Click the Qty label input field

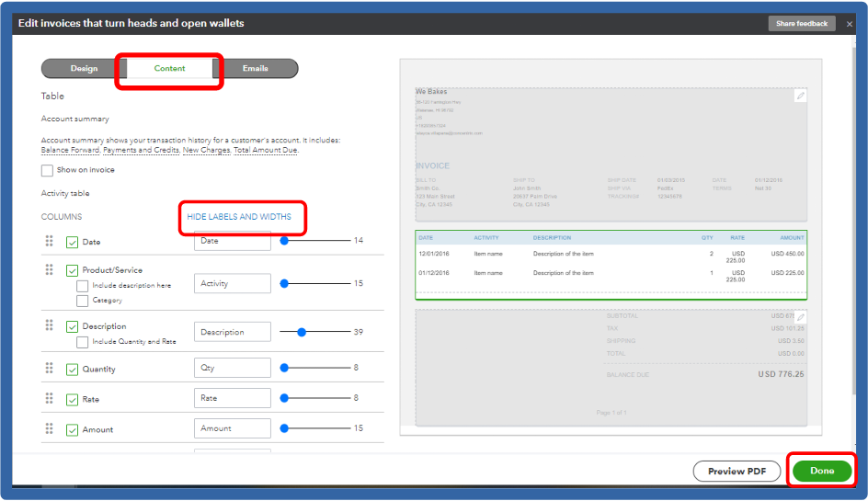233,368
